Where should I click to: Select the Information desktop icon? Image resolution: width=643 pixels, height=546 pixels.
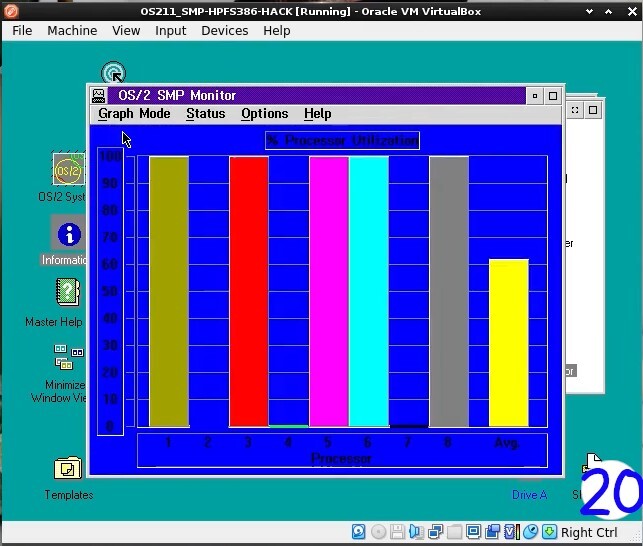click(x=69, y=235)
